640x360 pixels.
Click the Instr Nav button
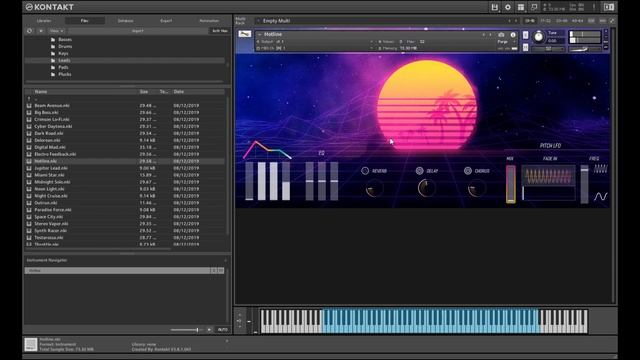[220, 31]
